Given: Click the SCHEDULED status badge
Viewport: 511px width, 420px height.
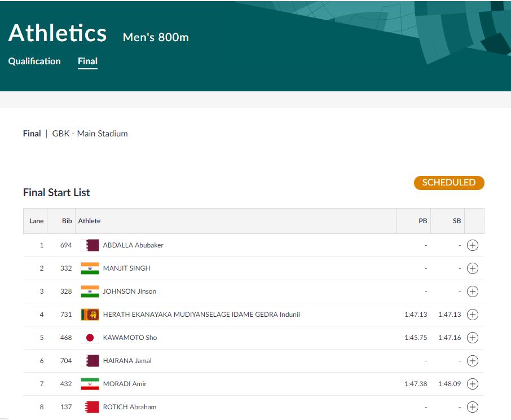Looking at the screenshot, I should [x=449, y=183].
